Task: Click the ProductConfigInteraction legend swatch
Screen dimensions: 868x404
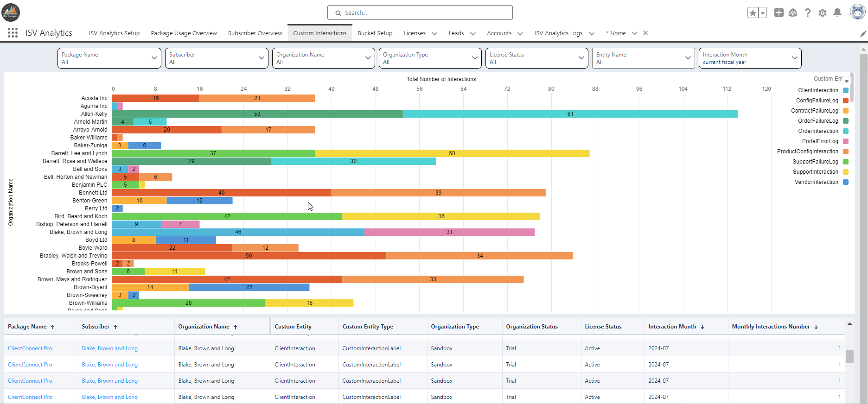Action: point(846,151)
